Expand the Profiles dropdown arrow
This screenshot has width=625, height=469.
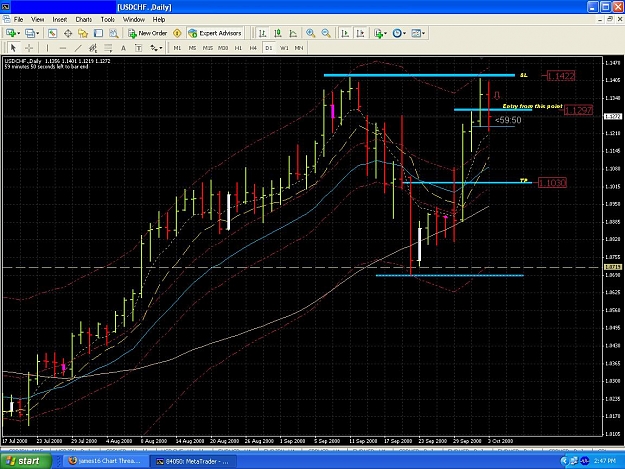click(x=37, y=33)
